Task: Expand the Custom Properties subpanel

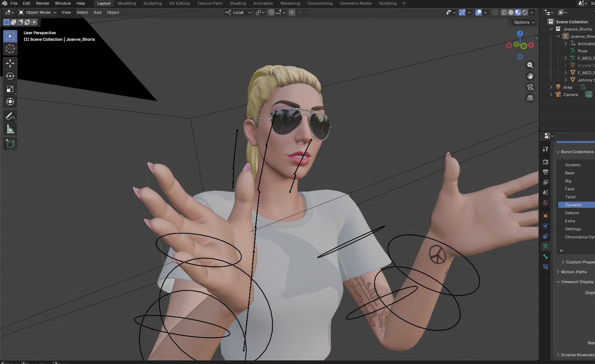Action: (x=563, y=262)
